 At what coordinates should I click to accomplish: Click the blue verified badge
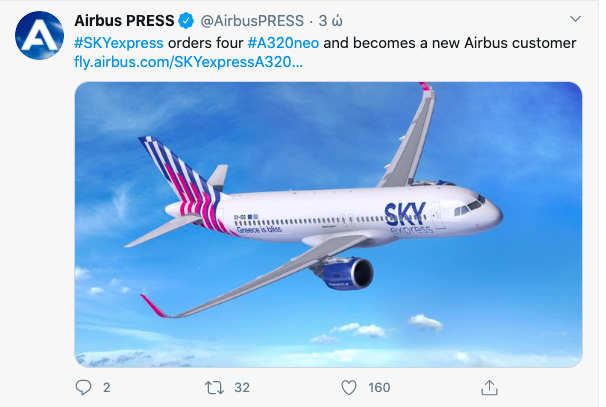coord(186,21)
